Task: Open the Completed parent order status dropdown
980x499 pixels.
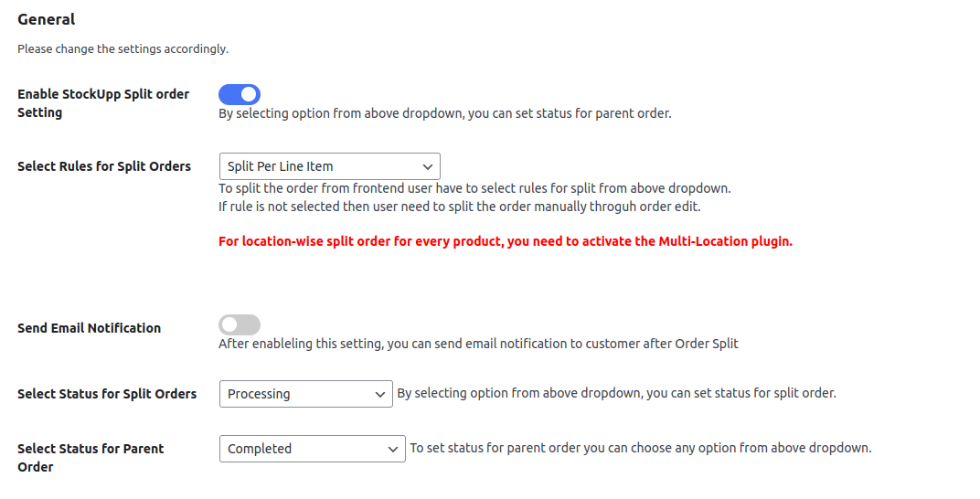Action: (312, 449)
